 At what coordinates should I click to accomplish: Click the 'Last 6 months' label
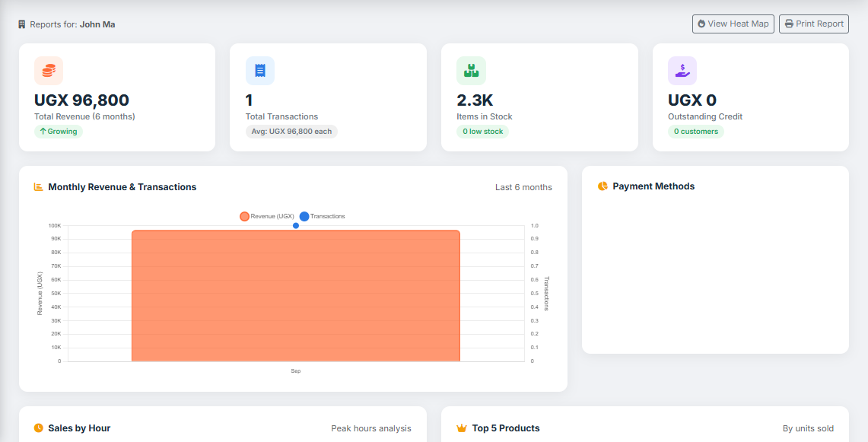523,187
